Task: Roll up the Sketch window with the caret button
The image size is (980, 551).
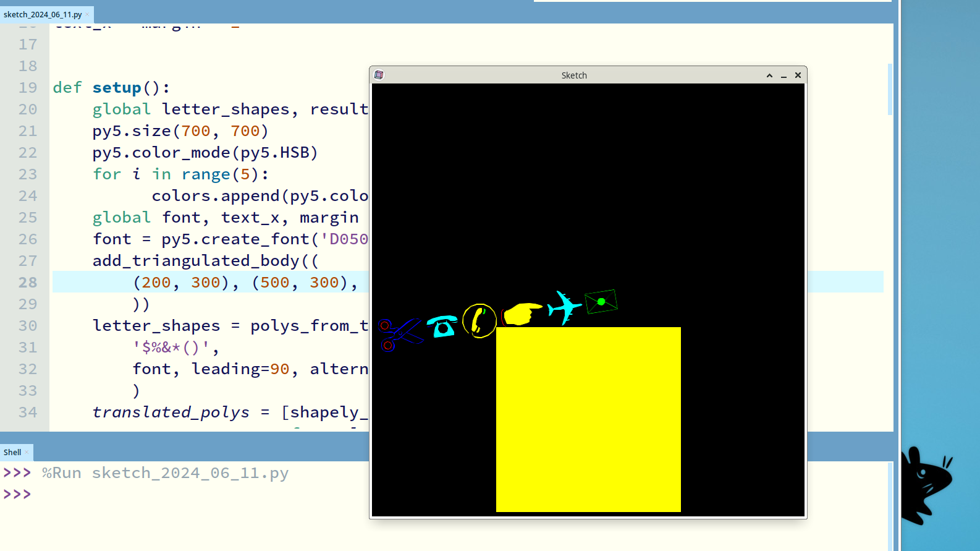Action: tap(769, 75)
